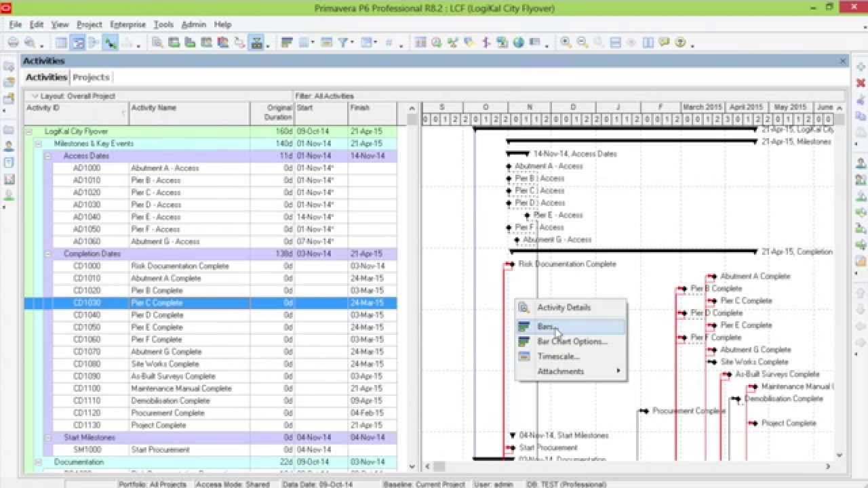Click the Project Complete Gantt milestone label
This screenshot has width=868, height=488.
click(x=789, y=423)
